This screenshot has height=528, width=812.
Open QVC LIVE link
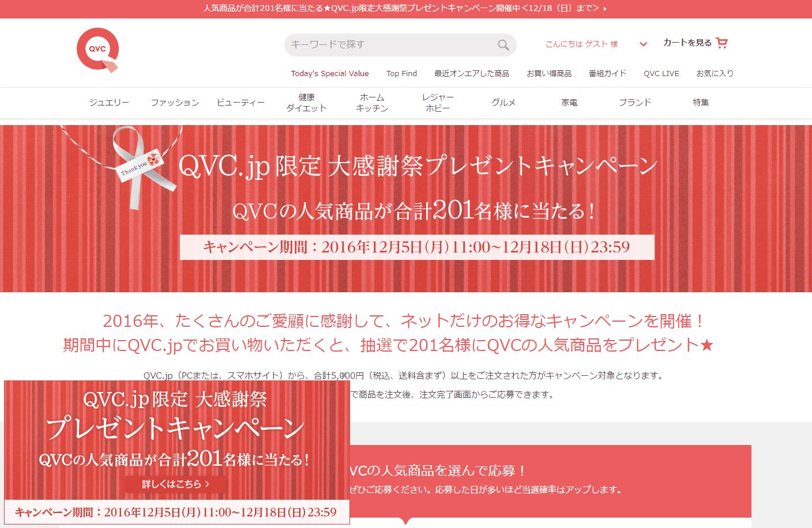coord(661,73)
